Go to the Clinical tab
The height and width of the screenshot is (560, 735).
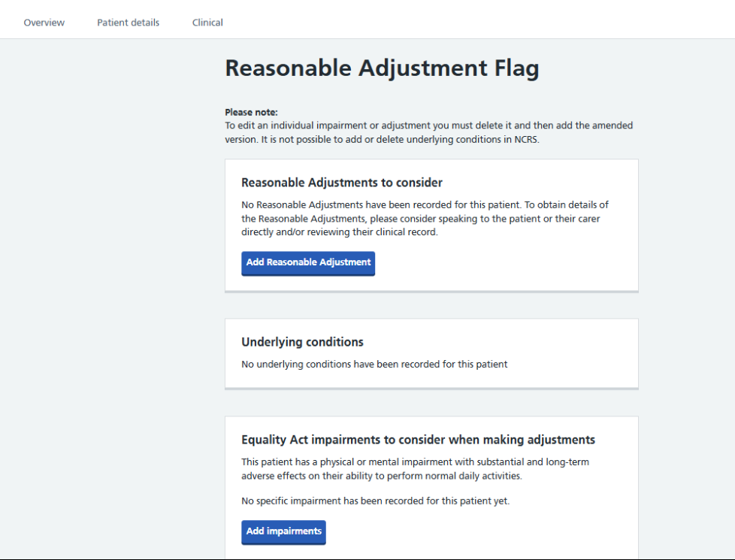click(x=207, y=23)
